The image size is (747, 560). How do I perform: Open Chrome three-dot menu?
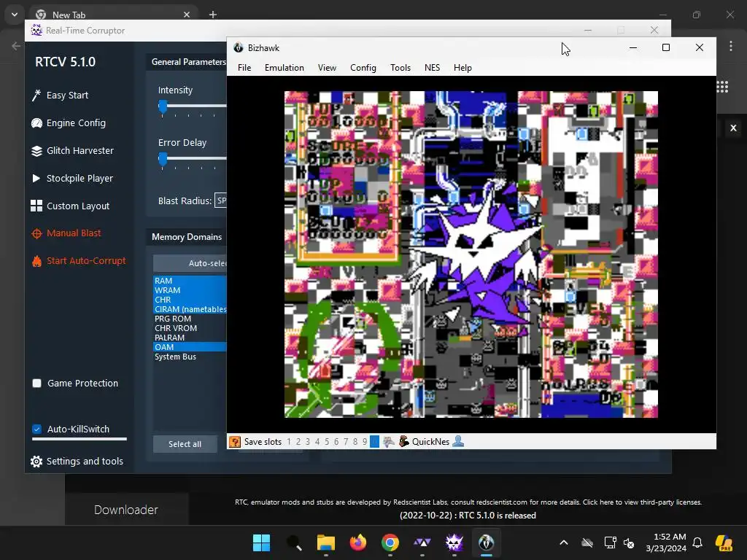[731, 46]
